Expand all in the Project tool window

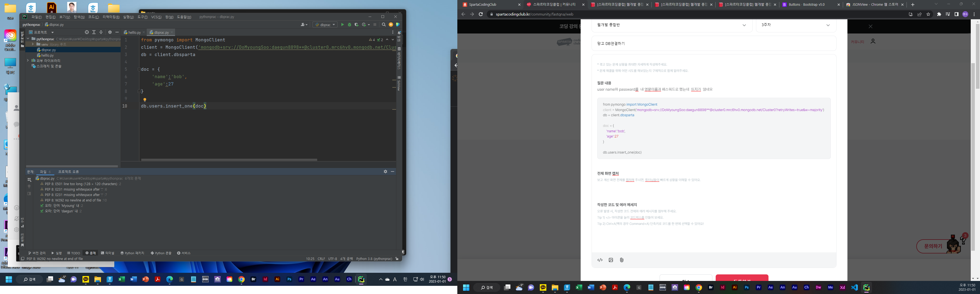(94, 32)
